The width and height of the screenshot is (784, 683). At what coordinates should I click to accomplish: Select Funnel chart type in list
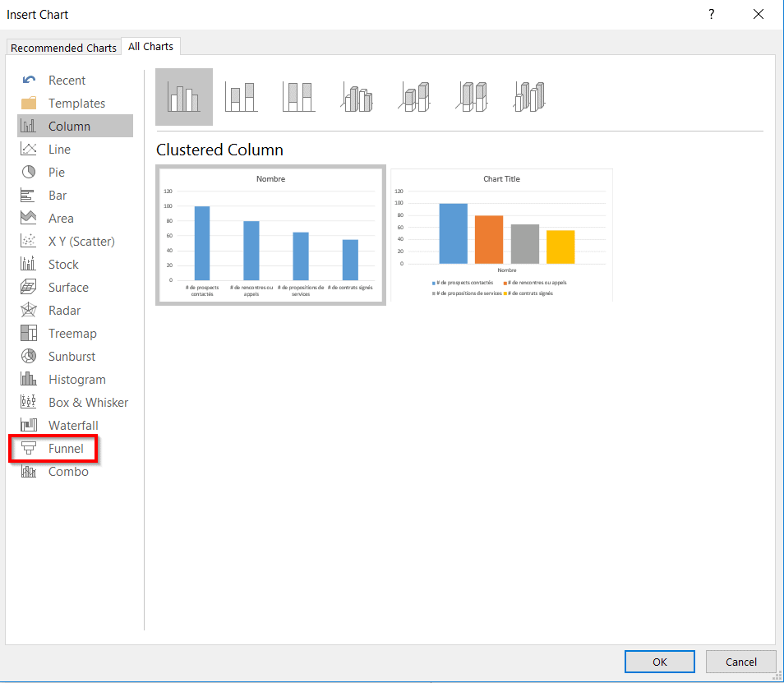click(66, 449)
